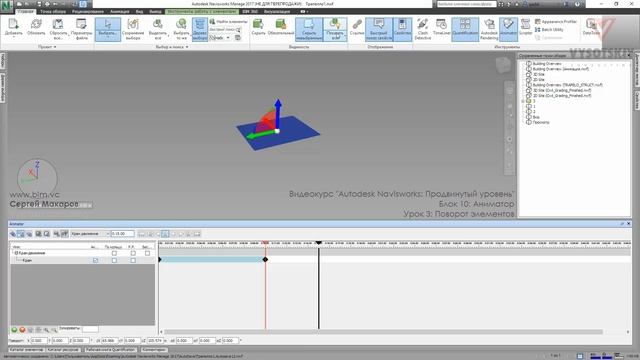Toggle Активно checkbox for Кран row

tap(96, 260)
